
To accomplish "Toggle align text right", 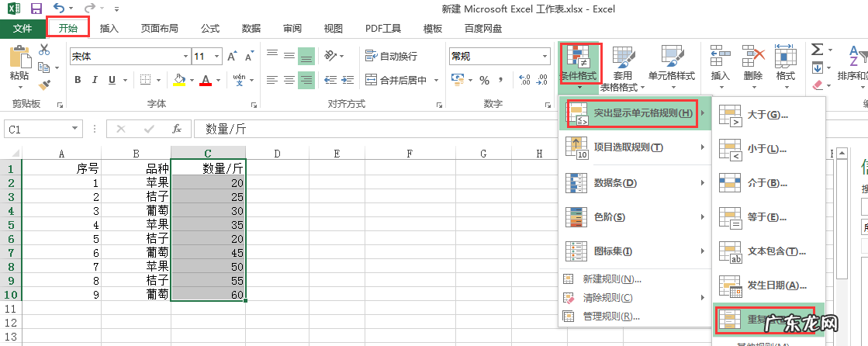I will tap(306, 80).
